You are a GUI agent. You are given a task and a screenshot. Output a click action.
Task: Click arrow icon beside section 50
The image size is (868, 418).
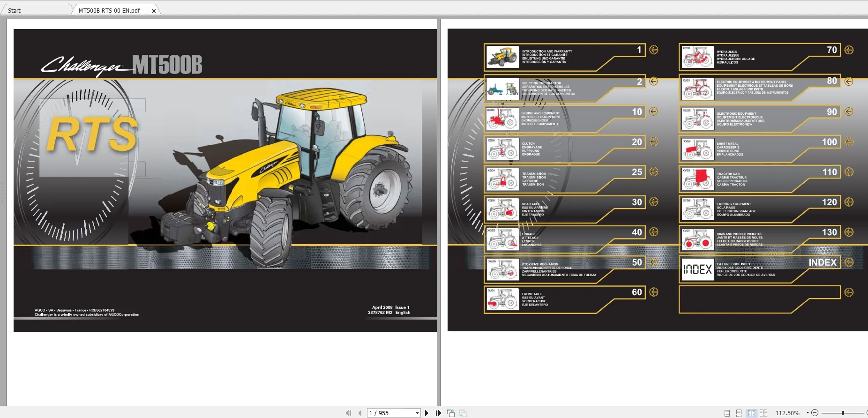click(654, 262)
